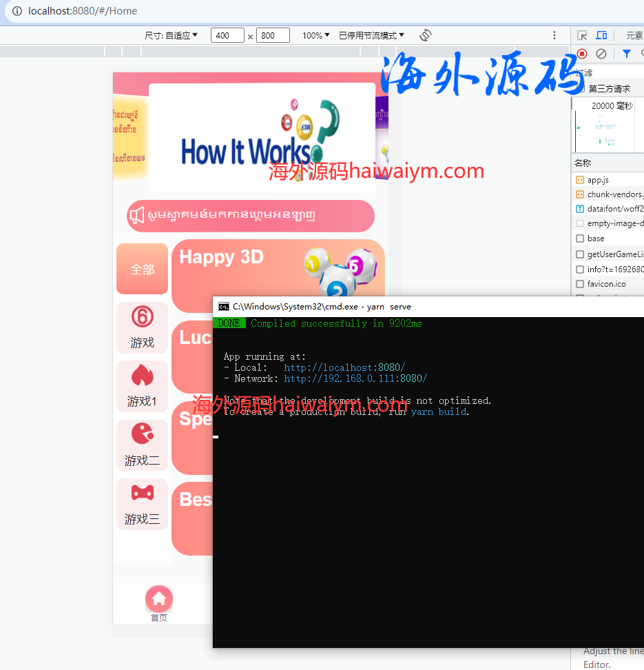
Task: Select the app.js request in network list
Action: pos(597,180)
